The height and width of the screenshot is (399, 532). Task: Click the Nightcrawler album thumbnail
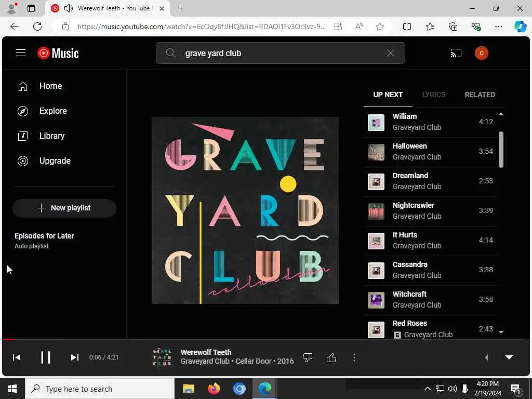376,211
